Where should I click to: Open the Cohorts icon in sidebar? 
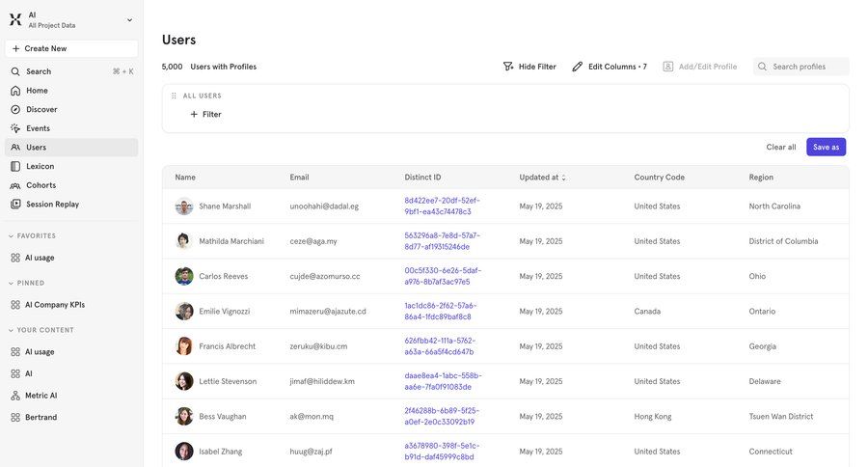15,185
